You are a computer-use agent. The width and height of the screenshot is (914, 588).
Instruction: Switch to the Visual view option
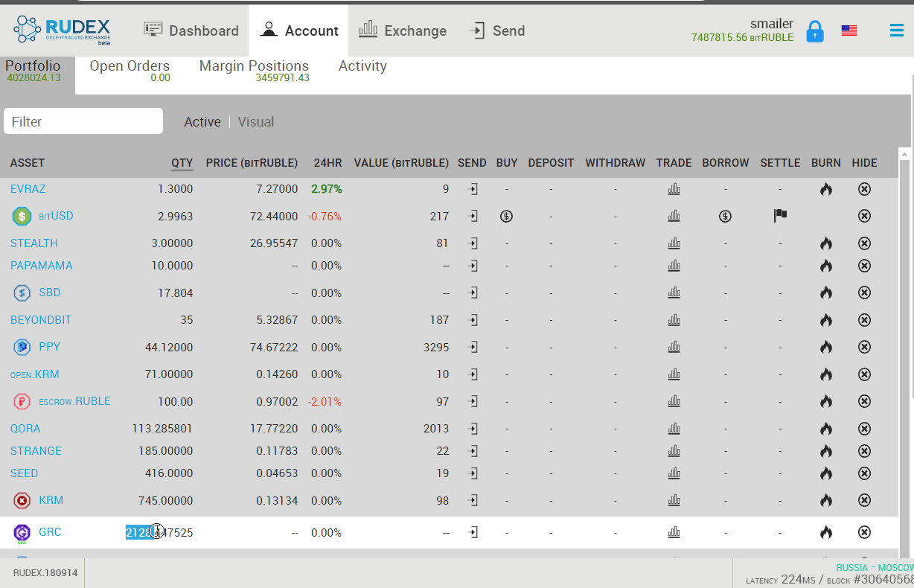256,122
